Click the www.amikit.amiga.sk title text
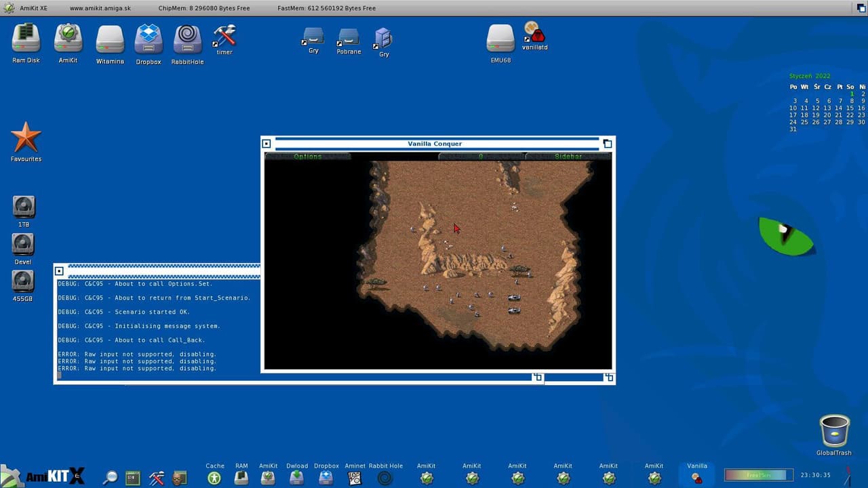This screenshot has height=488, width=868. click(100, 7)
